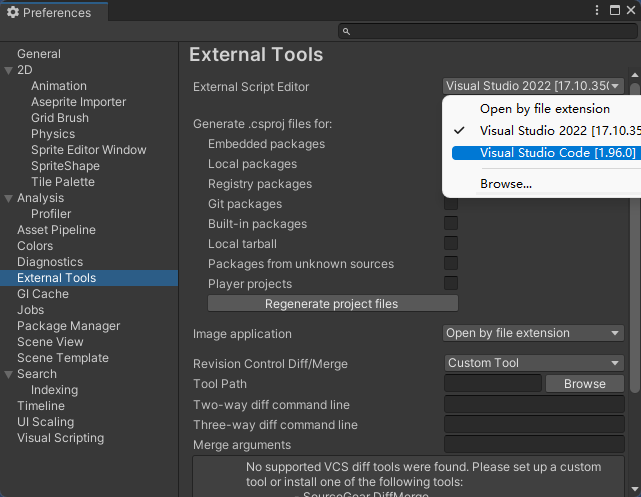Click scrollbar up arrow in settings panel

click(x=634, y=75)
